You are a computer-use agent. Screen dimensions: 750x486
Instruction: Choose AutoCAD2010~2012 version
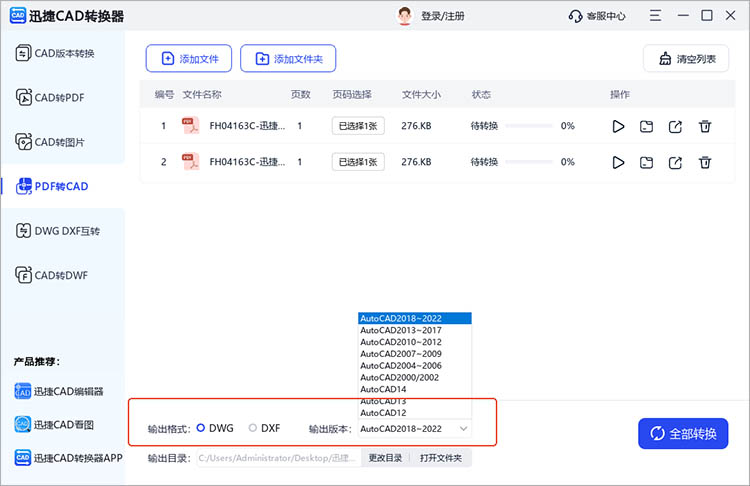(x=415, y=342)
